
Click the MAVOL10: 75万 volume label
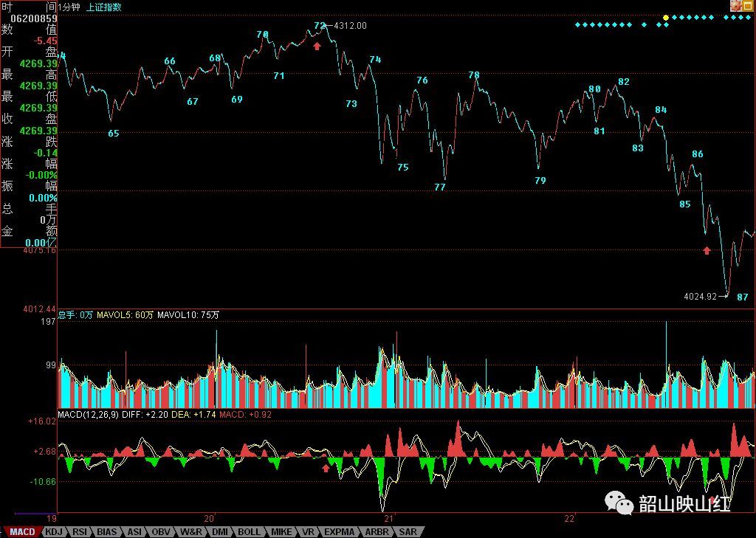(x=188, y=315)
